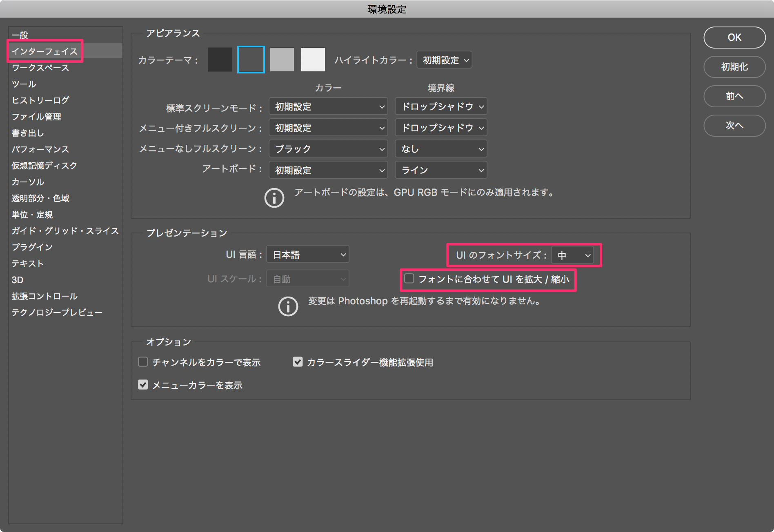Click the OK button
The width and height of the screenshot is (774, 532).
pyautogui.click(x=734, y=37)
